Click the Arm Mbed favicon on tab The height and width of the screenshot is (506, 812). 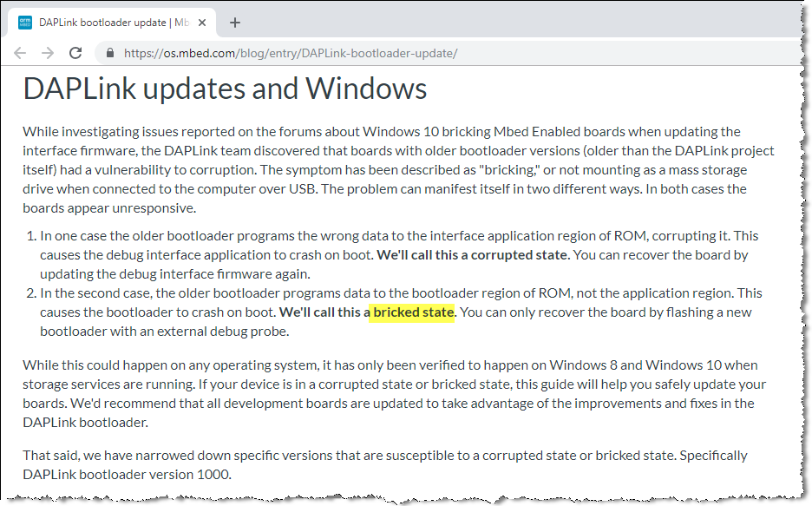24,23
